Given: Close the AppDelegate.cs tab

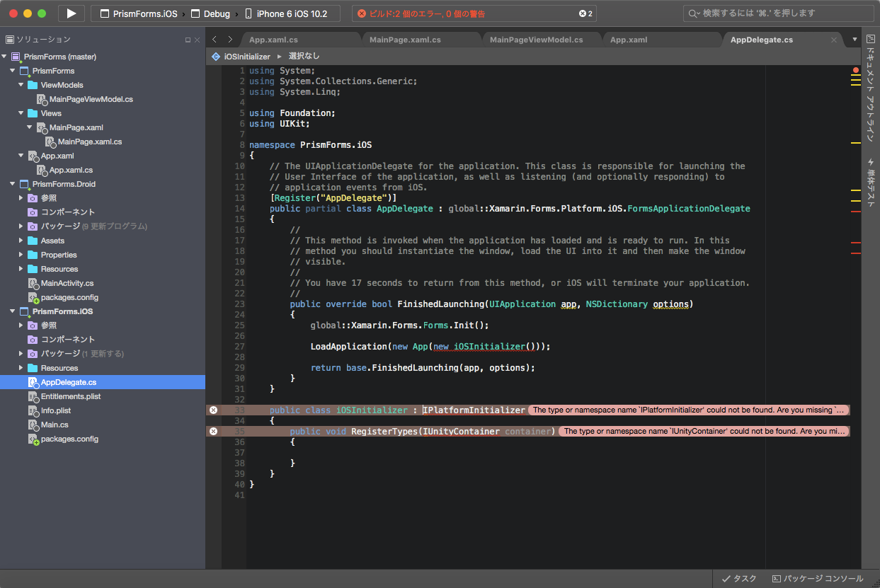Looking at the screenshot, I should point(833,40).
